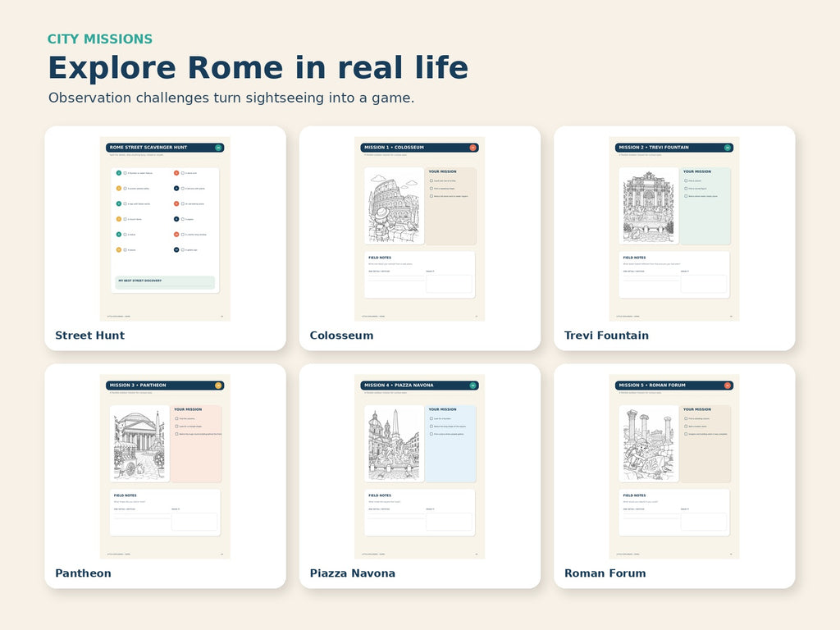Screen dimensions: 840x630
Task: Click 'YOUR MISSION' panel on the Colosseum page
Action: coord(450,206)
